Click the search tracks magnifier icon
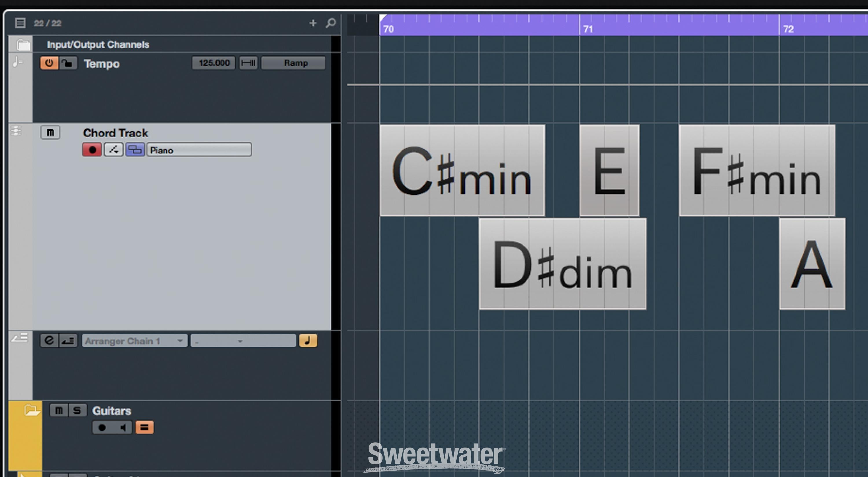 (x=331, y=23)
